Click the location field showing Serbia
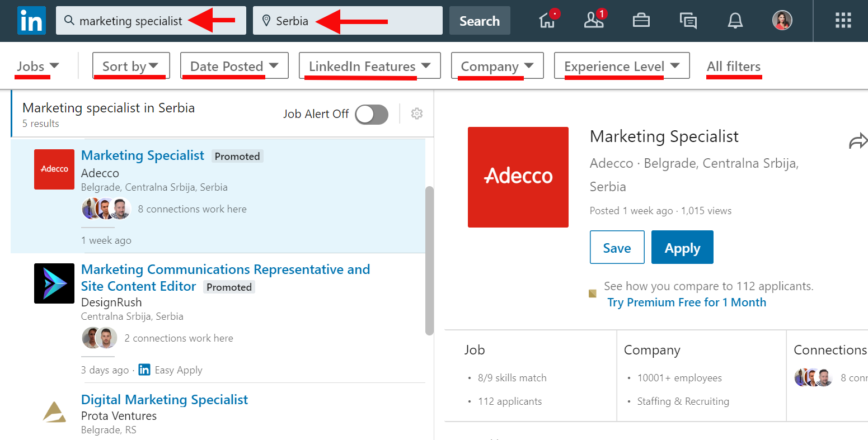Viewport: 868px width, 440px height. (348, 21)
